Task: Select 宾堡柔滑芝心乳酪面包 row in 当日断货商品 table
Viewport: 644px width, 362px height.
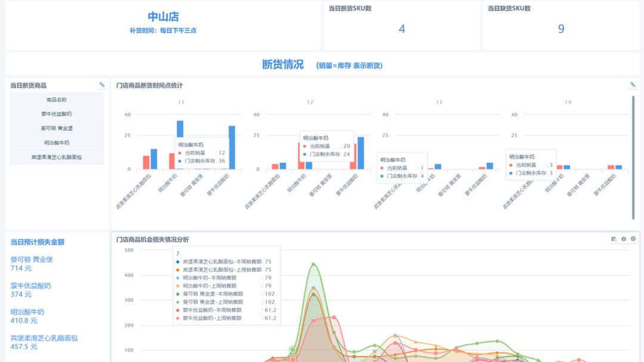Action: click(x=57, y=157)
